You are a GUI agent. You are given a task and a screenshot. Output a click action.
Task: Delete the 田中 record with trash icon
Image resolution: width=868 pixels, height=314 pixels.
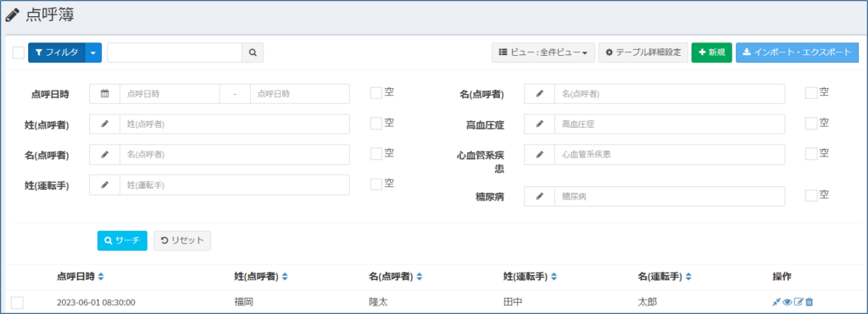(809, 302)
